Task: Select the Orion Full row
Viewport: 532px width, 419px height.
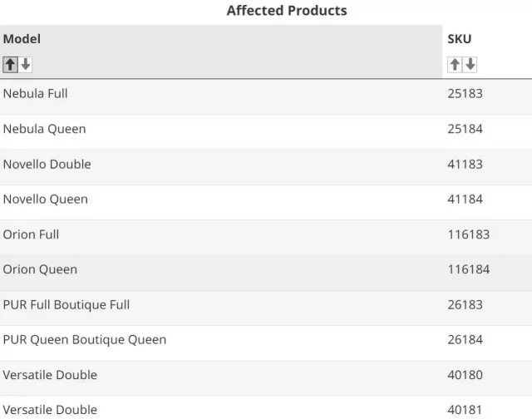Action: (266, 238)
